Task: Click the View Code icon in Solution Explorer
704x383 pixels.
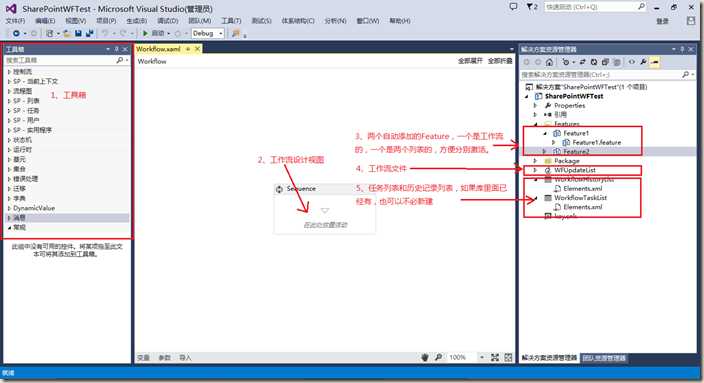Action: (632, 62)
